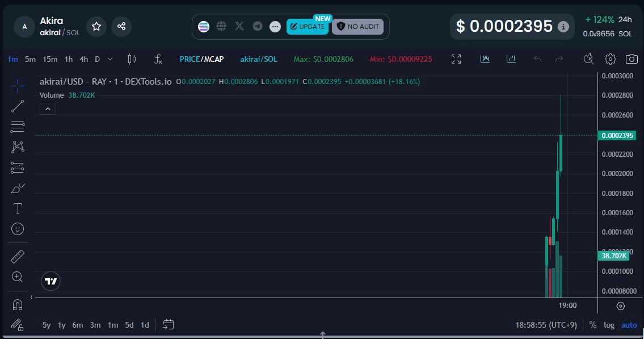Switch chart to 15m interval
The image size is (644, 339).
coord(50,59)
